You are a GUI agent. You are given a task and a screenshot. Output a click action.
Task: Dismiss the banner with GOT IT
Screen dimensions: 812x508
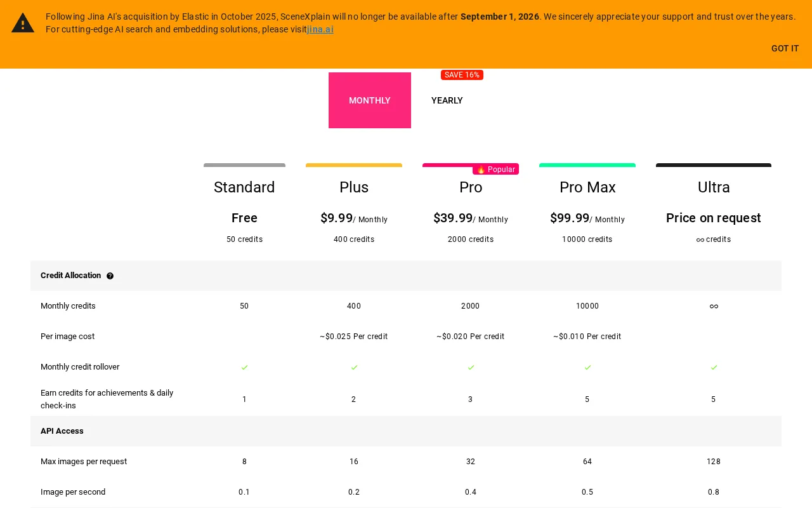(x=785, y=48)
